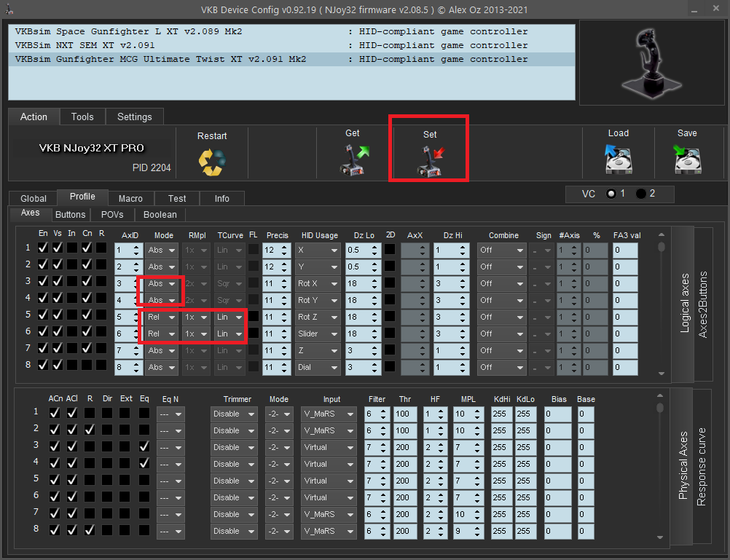Open Eq N dropdown for physical axis 5
The width and height of the screenshot is (730, 560).
170,481
